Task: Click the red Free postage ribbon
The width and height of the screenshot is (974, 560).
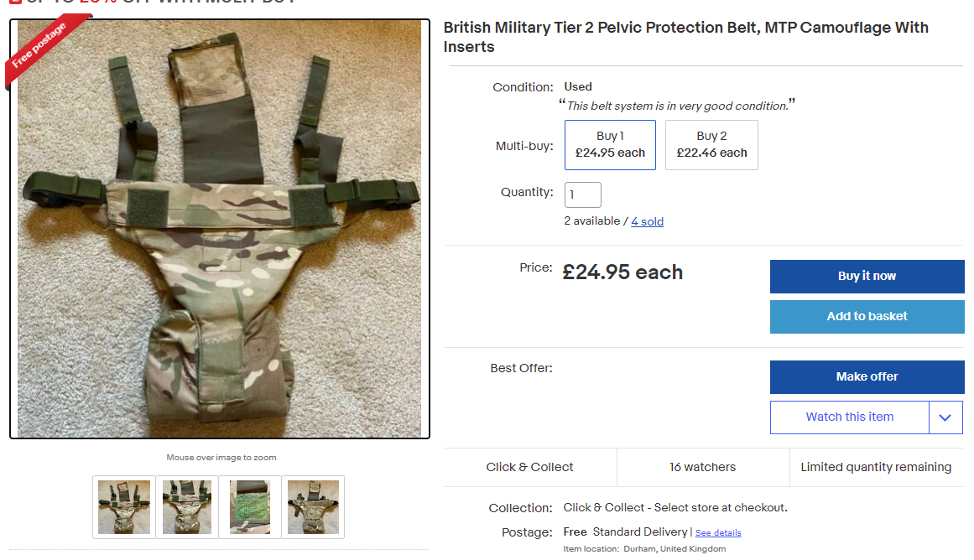Action: pyautogui.click(x=42, y=52)
